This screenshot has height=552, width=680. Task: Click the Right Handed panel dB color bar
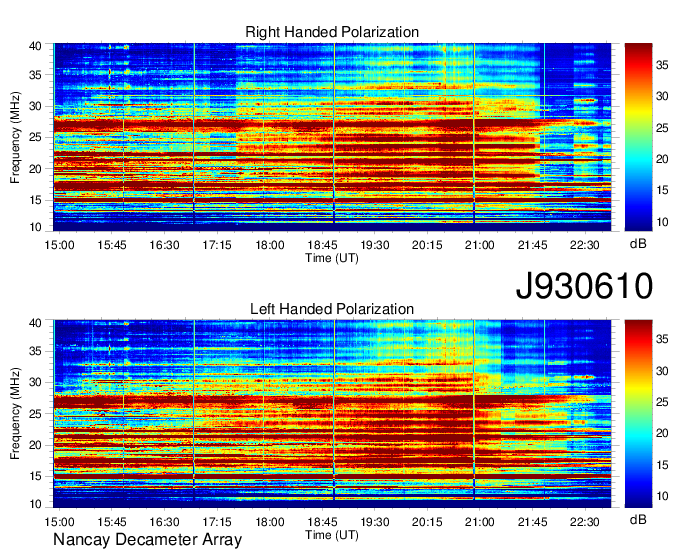coord(638,137)
